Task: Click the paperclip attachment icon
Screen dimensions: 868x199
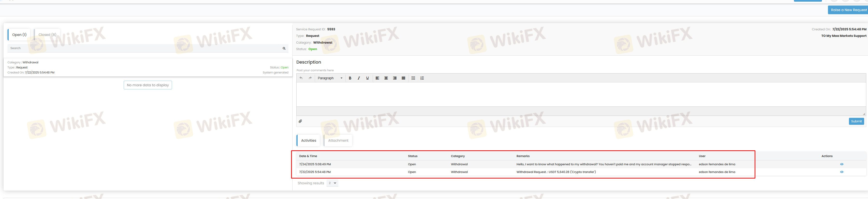Action: 300,121
